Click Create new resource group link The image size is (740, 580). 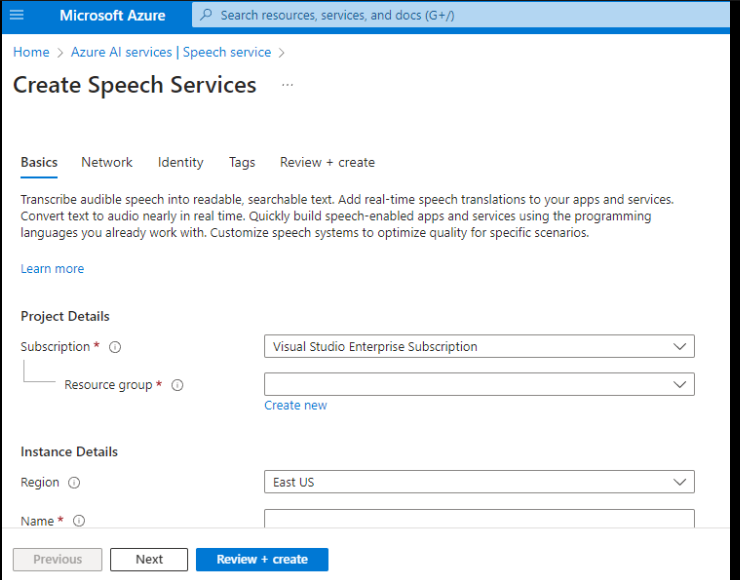coord(295,405)
